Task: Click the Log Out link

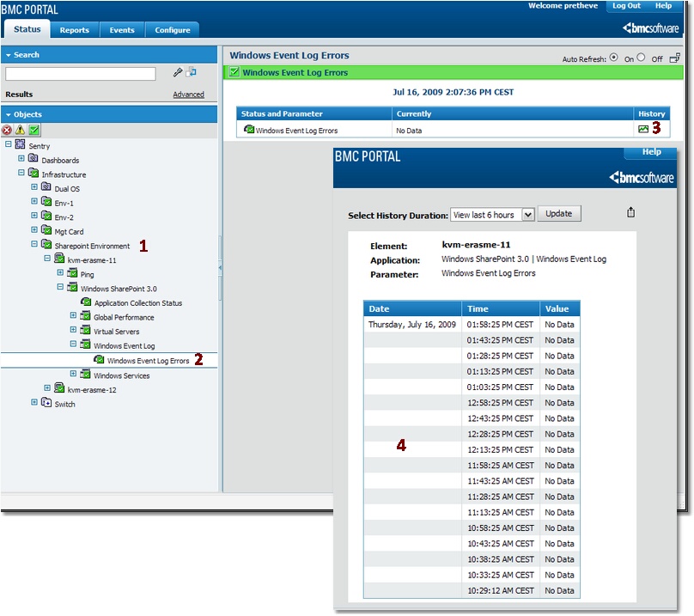Action: tap(626, 5)
